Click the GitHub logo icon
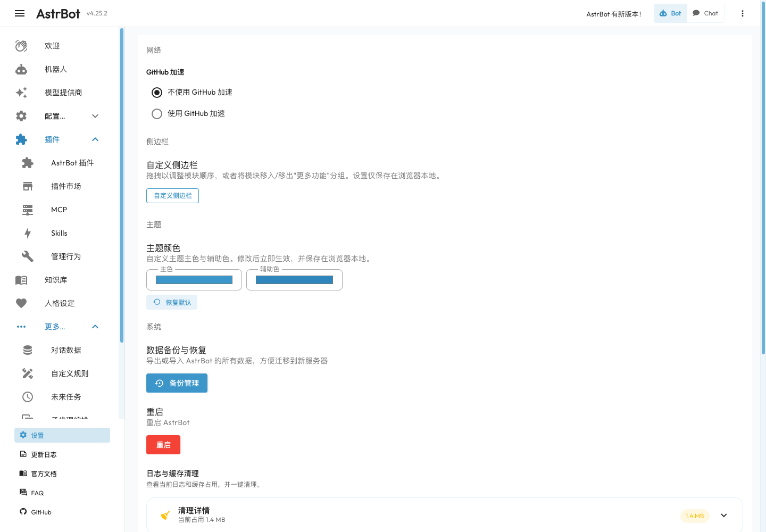The height and width of the screenshot is (532, 766). tap(23, 512)
